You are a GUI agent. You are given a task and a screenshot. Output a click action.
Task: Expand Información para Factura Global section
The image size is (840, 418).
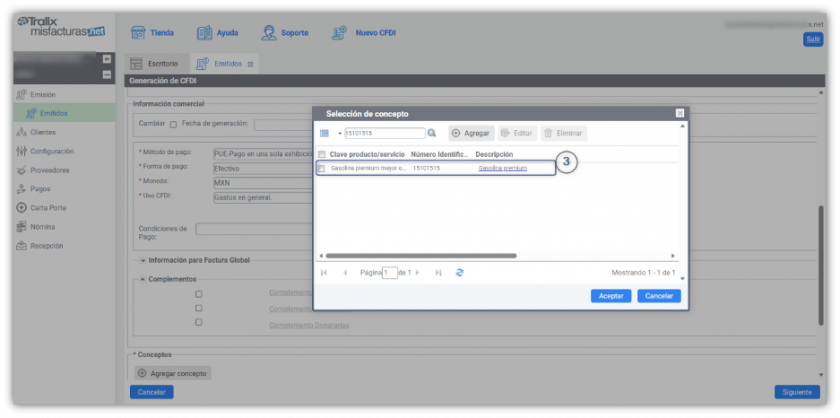pos(143,260)
